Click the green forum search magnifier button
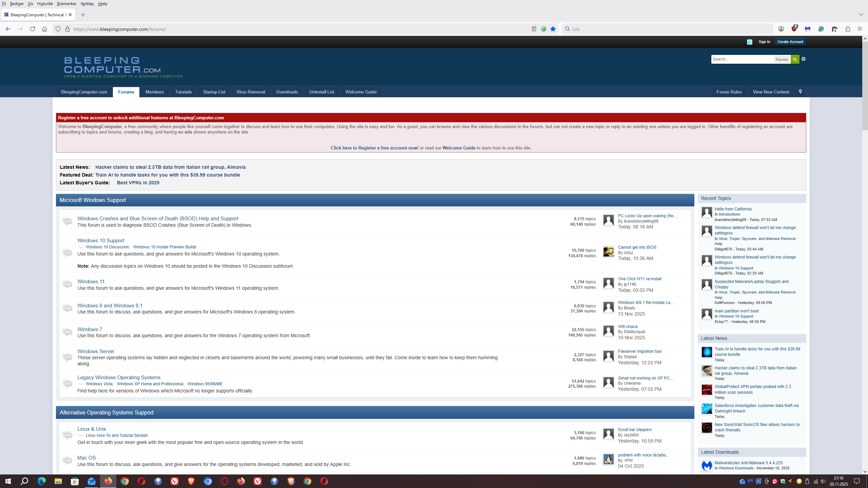The width and height of the screenshot is (868, 488). (x=794, y=59)
